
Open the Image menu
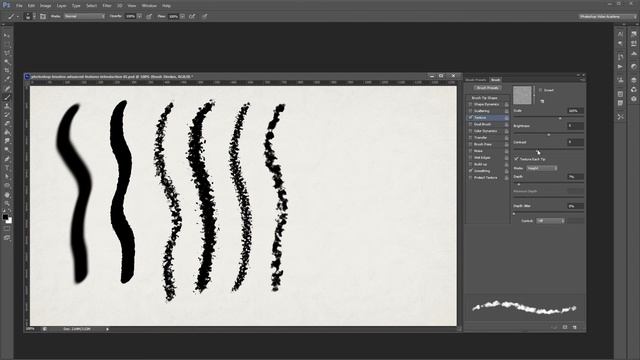[45, 6]
